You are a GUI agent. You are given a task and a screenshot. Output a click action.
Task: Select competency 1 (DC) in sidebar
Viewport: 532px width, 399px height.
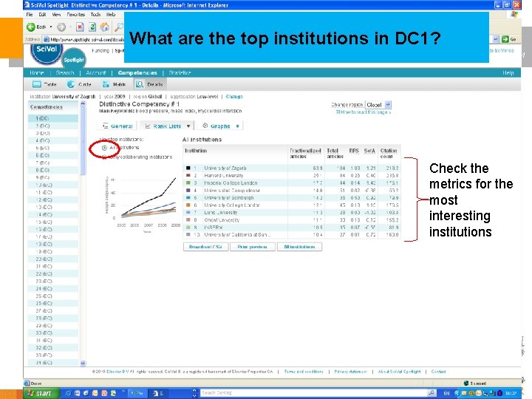coord(53,118)
